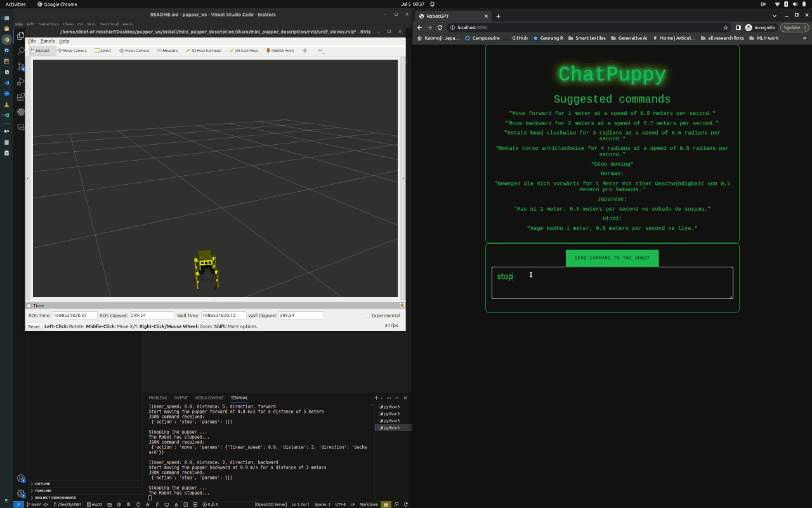Open the Smart textiles bookmark folder

(587, 38)
